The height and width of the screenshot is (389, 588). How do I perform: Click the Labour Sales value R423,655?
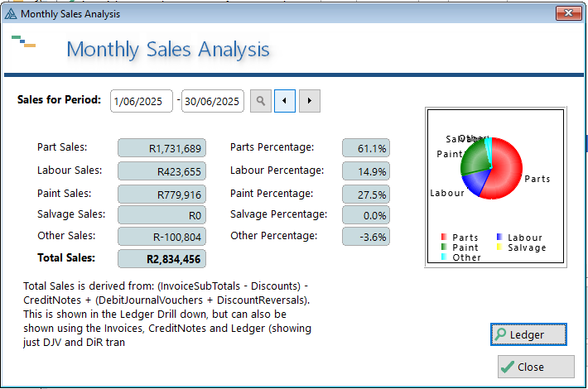161,171
